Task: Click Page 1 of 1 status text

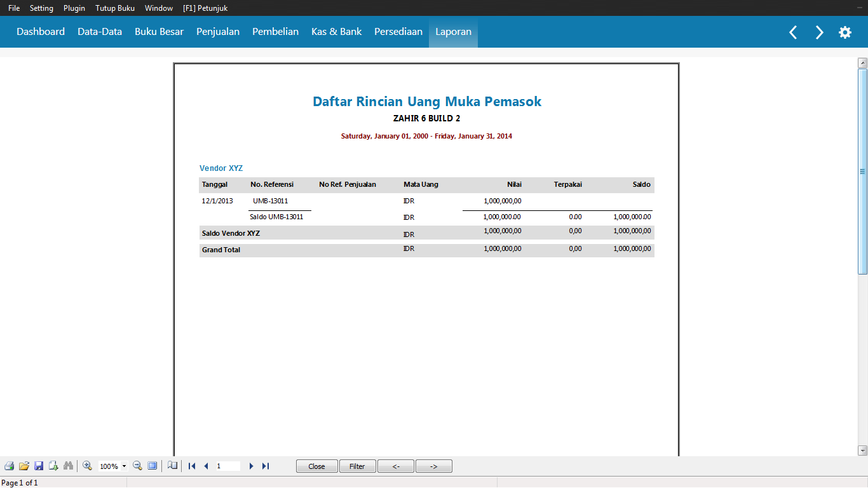Action: point(20,483)
